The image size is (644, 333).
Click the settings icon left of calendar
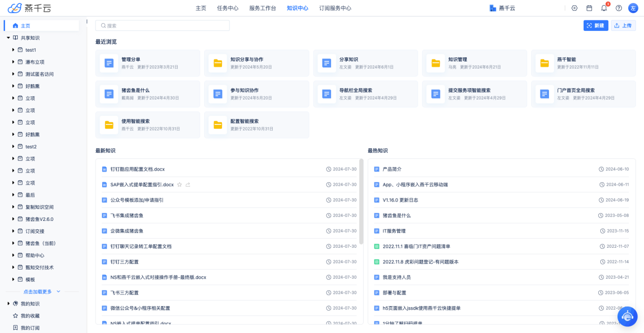click(x=574, y=8)
